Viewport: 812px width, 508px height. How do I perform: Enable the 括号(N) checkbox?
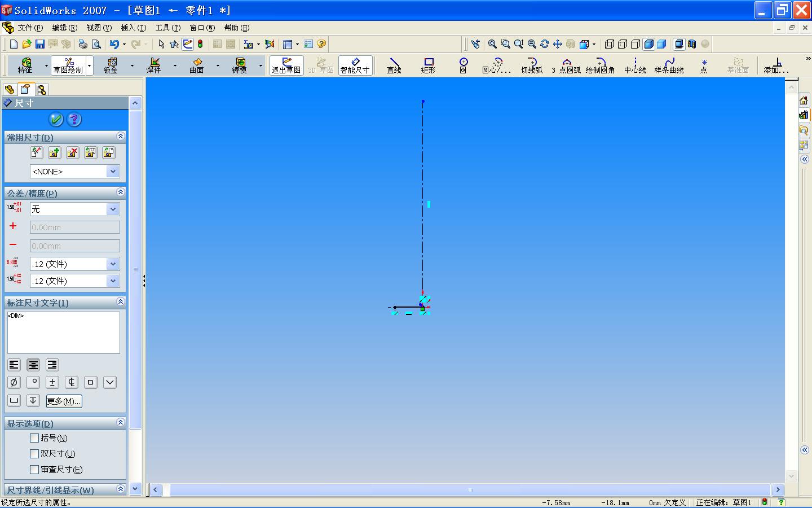point(34,438)
